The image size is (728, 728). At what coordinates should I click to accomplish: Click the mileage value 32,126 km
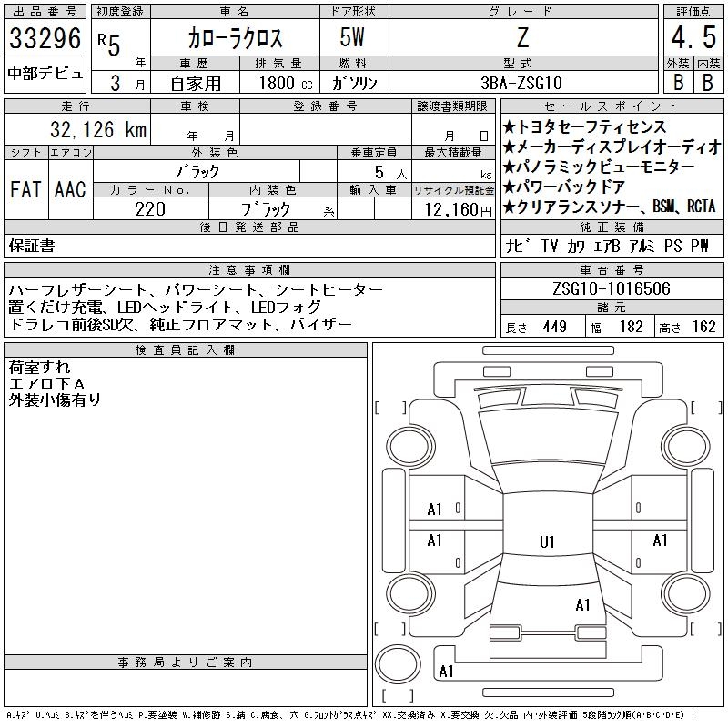pos(86,130)
